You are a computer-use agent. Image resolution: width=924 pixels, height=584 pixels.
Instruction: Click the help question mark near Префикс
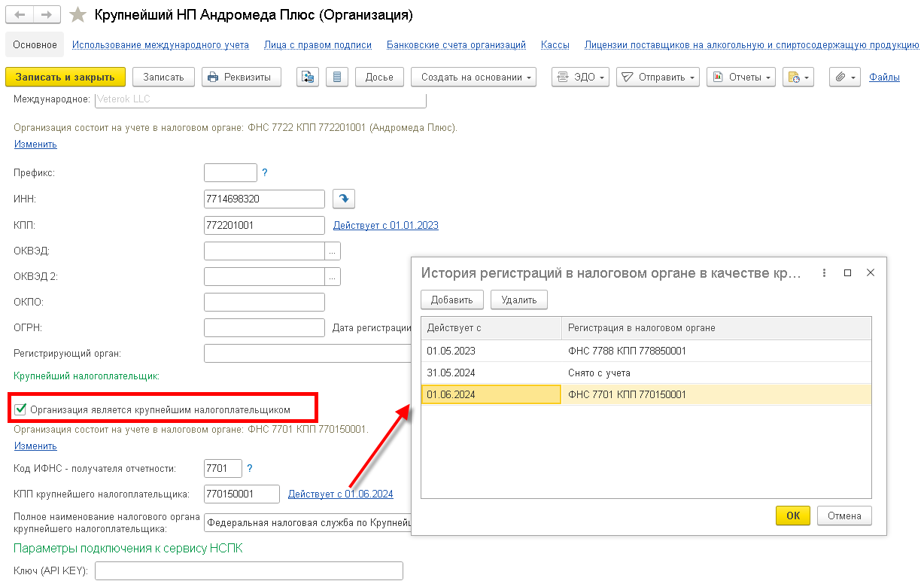tap(265, 172)
